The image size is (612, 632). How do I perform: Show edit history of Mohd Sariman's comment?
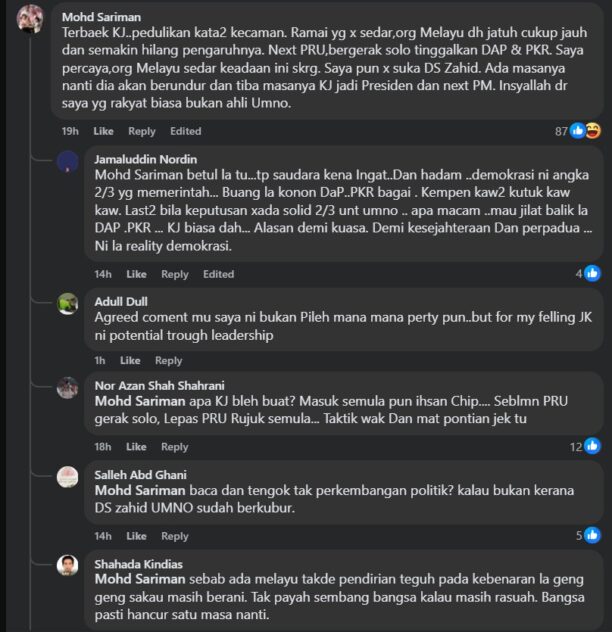pos(185,131)
